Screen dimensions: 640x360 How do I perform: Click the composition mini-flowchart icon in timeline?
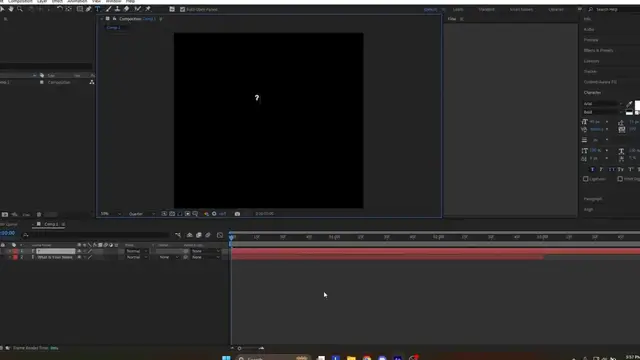click(178, 235)
